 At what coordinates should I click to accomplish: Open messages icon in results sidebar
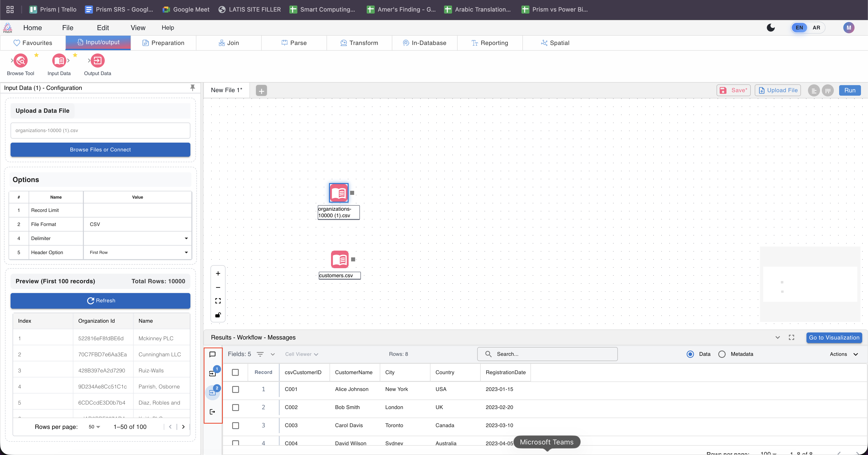(x=212, y=354)
